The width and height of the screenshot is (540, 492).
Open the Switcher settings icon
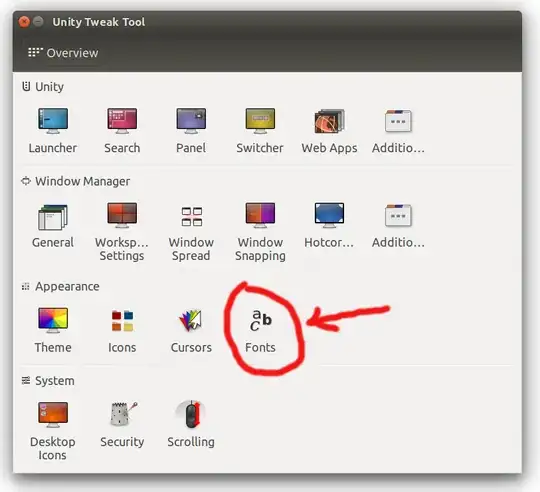[x=260, y=121]
